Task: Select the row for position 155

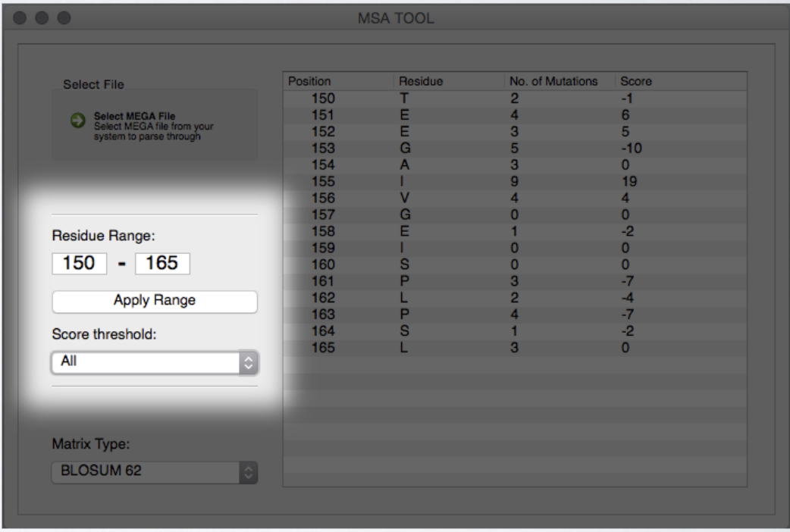Action: pos(515,182)
